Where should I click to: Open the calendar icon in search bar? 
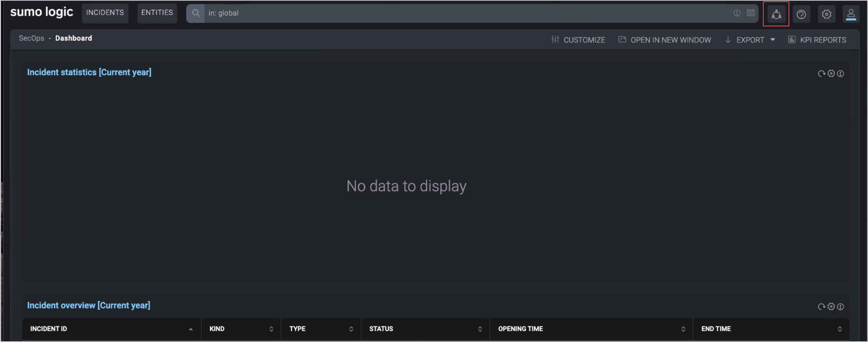click(x=751, y=13)
